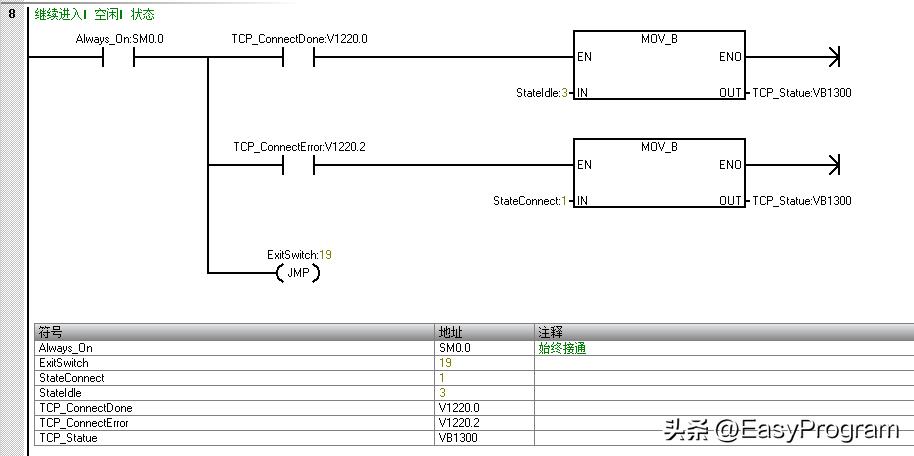The width and height of the screenshot is (914, 456).
Task: Click the address cell 3 for StateIdle
Action: (484, 393)
